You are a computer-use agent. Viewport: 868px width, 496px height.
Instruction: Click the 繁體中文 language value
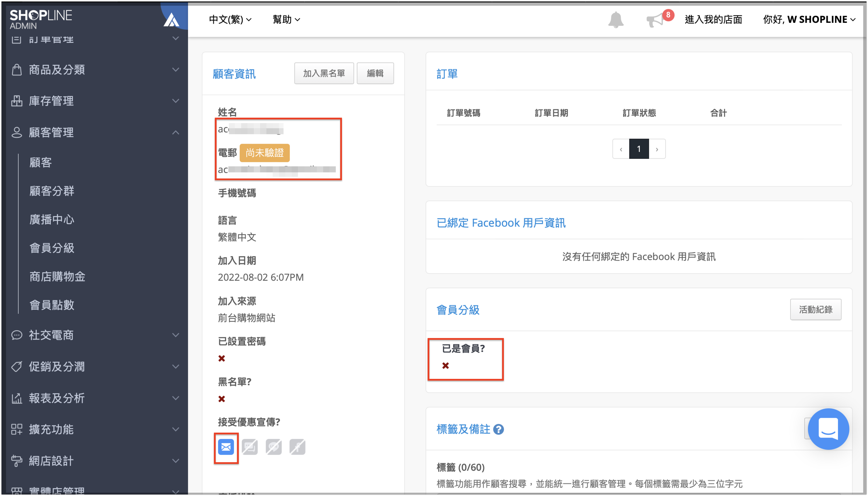pyautogui.click(x=237, y=237)
